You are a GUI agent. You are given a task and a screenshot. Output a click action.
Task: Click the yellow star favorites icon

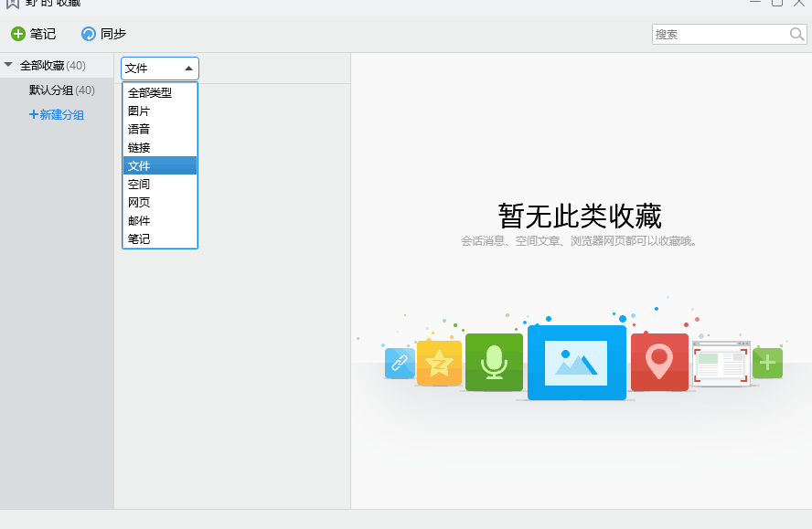tap(439, 363)
